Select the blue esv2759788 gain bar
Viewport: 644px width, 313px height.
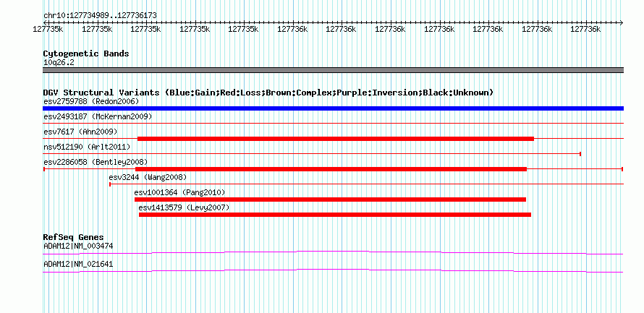pyautogui.click(x=333, y=108)
